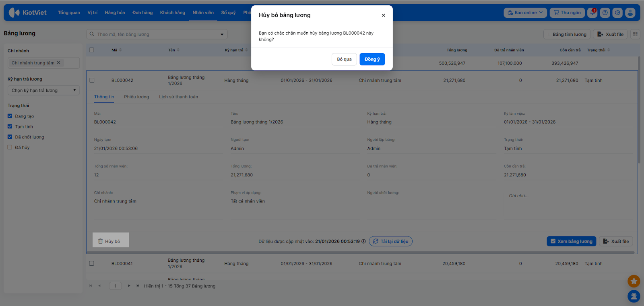The height and width of the screenshot is (306, 644).
Task: Switch to the Phiếu lương tab
Action: pos(136,97)
